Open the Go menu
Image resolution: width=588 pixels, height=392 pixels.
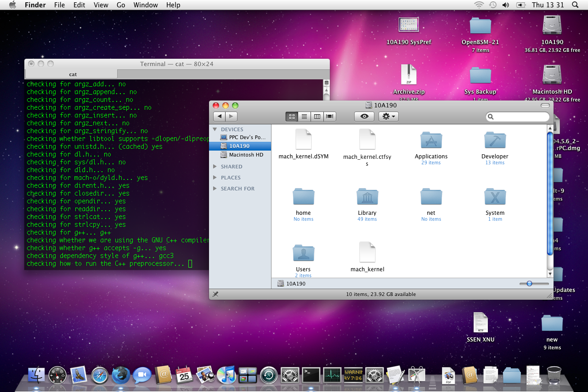click(121, 5)
